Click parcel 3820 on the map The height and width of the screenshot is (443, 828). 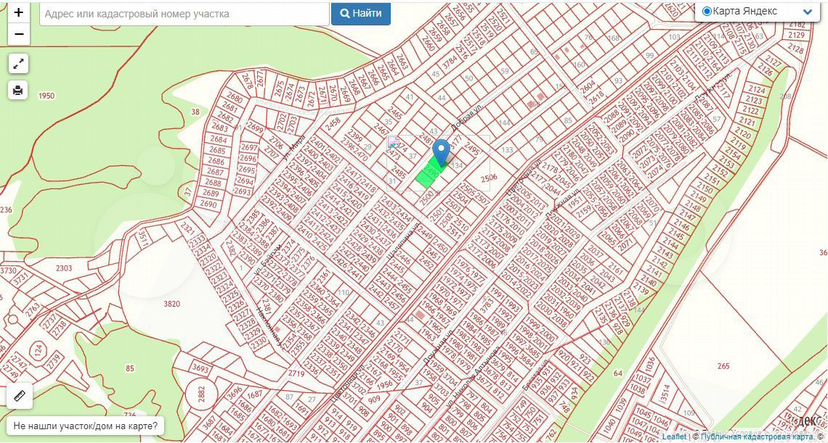172,304
